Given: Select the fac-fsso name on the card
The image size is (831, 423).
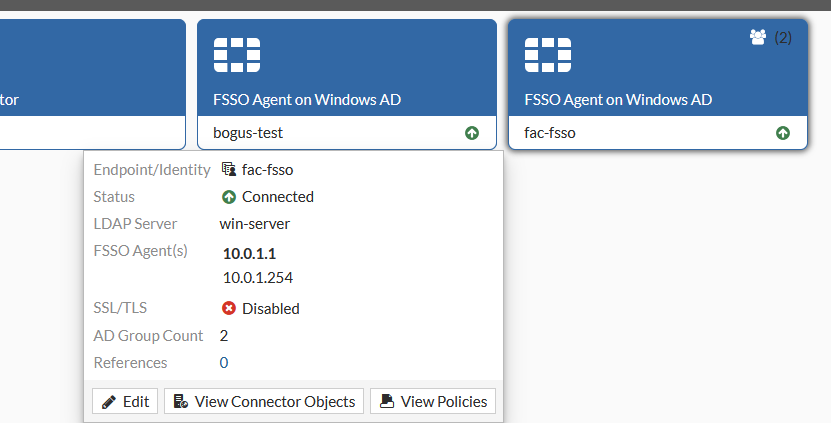Looking at the screenshot, I should [x=550, y=133].
